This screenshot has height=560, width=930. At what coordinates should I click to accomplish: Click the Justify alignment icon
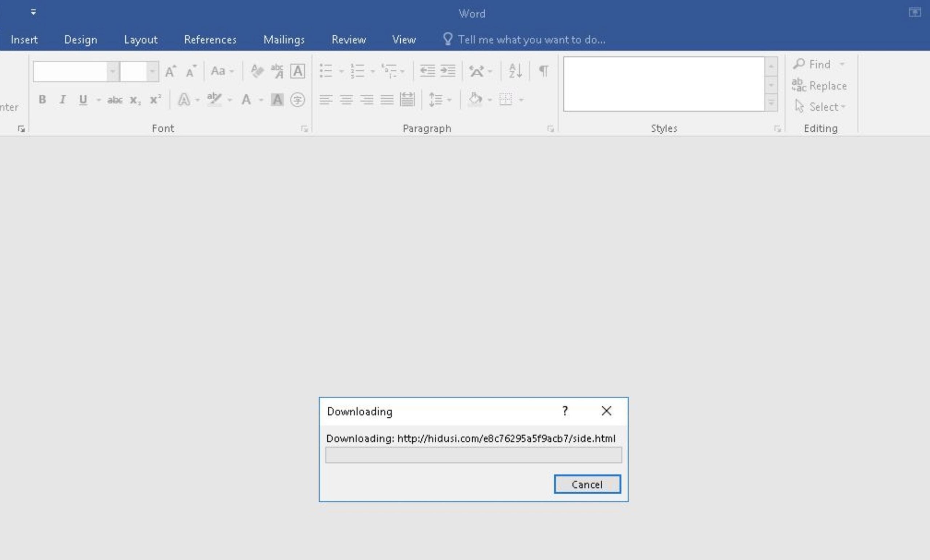click(x=387, y=99)
